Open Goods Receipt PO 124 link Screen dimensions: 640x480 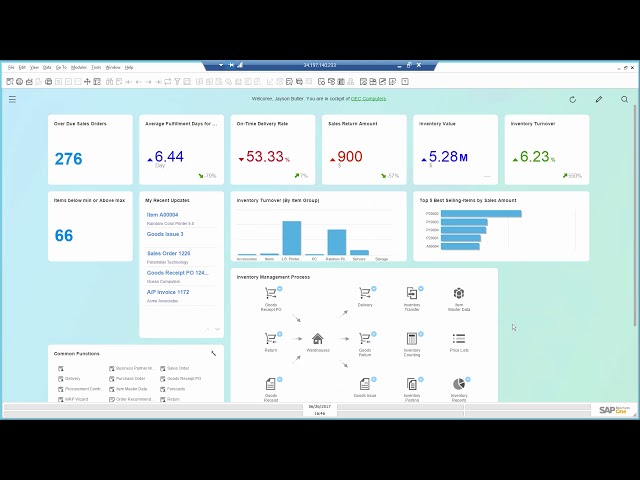point(178,273)
